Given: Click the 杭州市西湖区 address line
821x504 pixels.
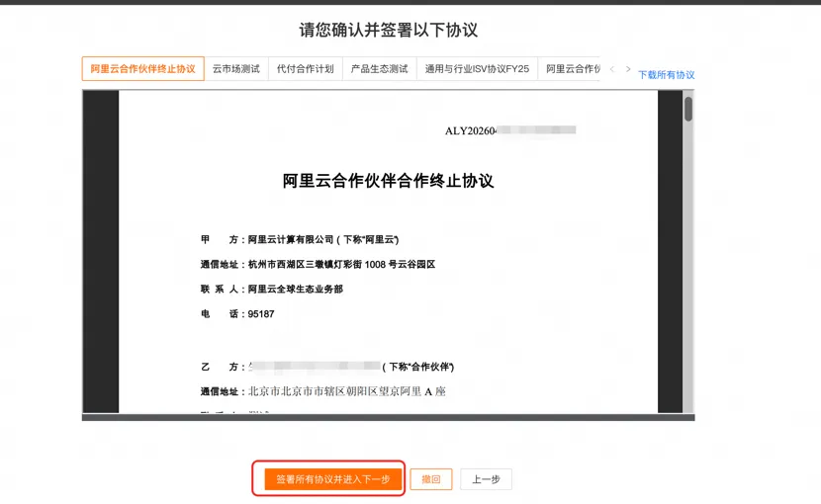Looking at the screenshot, I should tap(318, 264).
